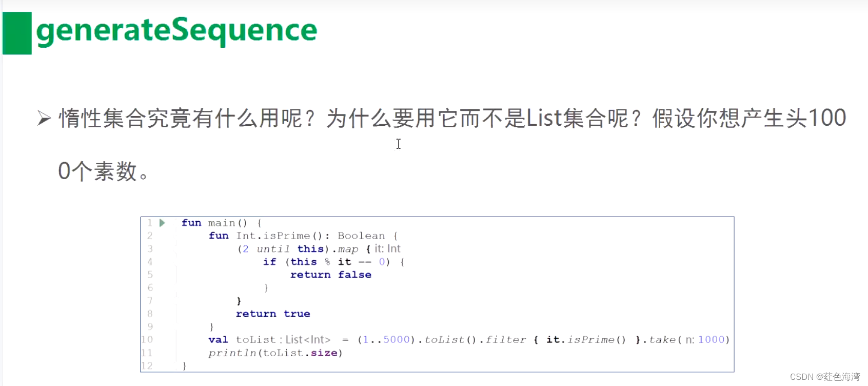Click the word 'List' in the Chinese sentence
868x386 pixels.
click(544, 119)
